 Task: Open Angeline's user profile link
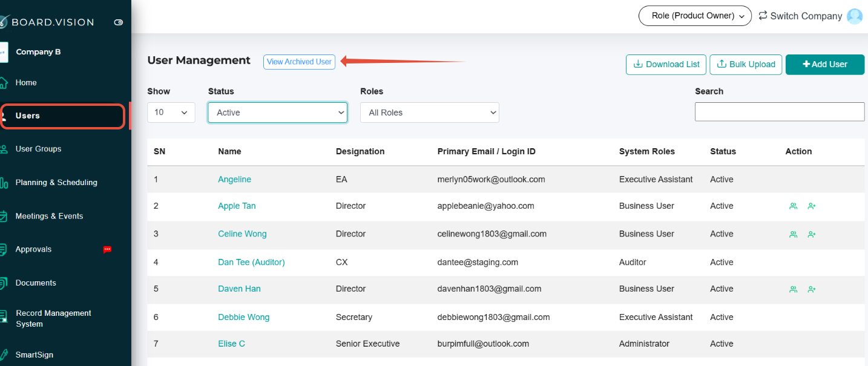pos(234,180)
